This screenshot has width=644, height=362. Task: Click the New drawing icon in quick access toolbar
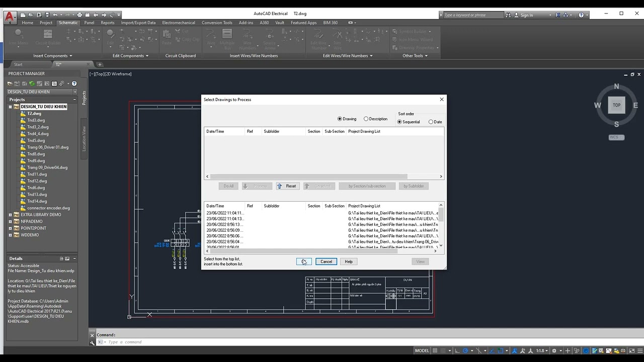tap(23, 15)
